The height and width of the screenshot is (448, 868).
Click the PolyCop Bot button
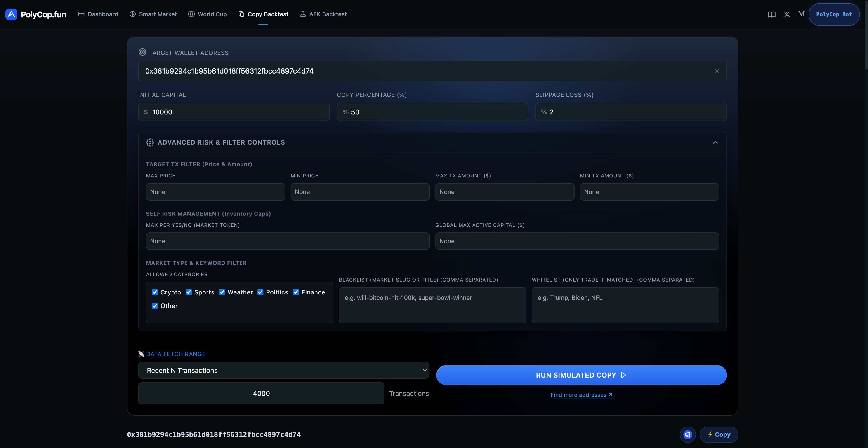click(834, 14)
